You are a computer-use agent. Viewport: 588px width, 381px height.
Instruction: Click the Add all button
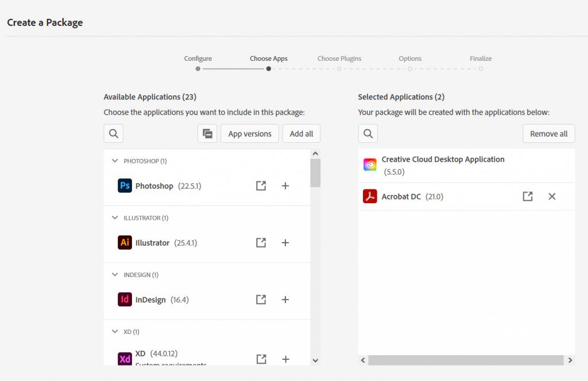(301, 133)
